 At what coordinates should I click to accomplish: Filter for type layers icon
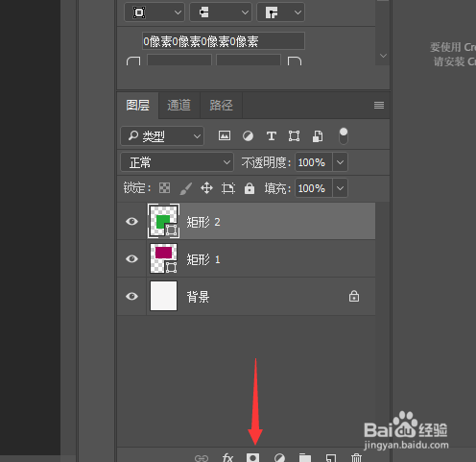pyautogui.click(x=272, y=136)
